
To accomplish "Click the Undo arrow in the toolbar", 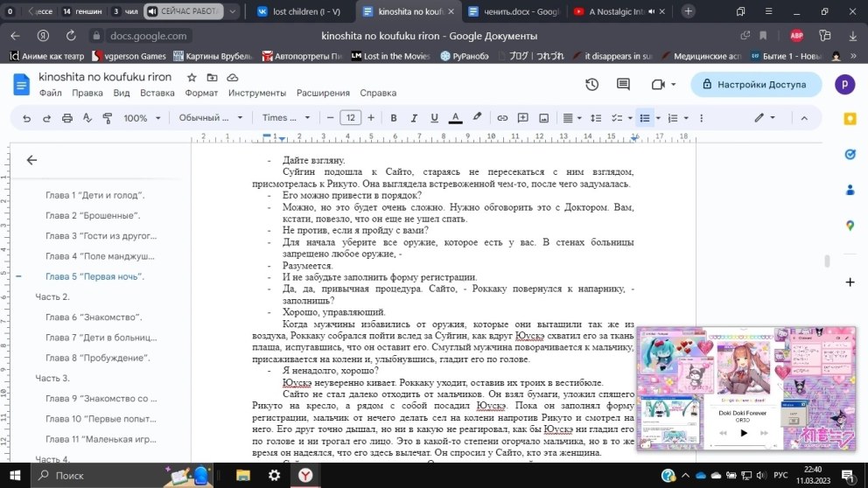I will point(26,118).
